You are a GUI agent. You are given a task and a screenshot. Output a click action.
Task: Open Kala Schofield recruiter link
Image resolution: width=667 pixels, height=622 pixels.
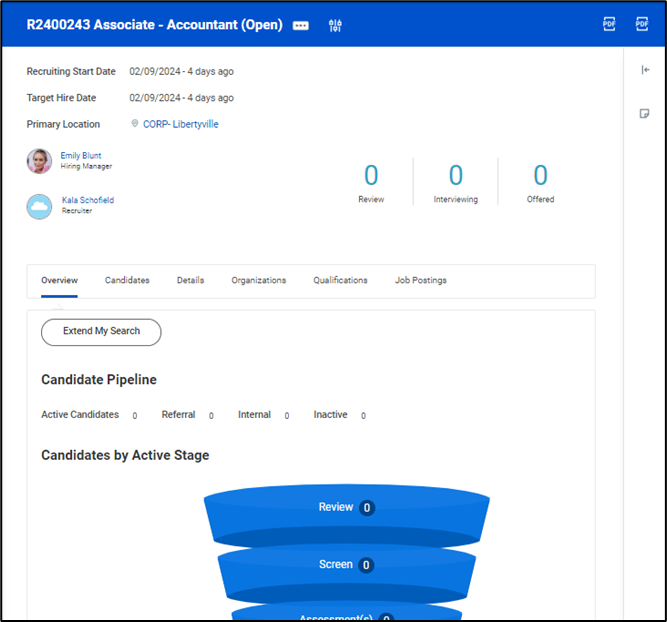[88, 200]
